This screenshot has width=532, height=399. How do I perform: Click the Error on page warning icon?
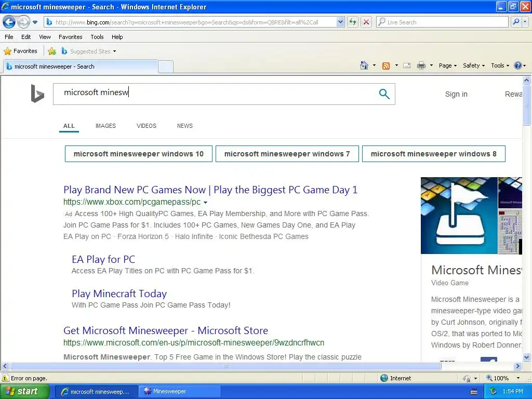click(x=5, y=378)
